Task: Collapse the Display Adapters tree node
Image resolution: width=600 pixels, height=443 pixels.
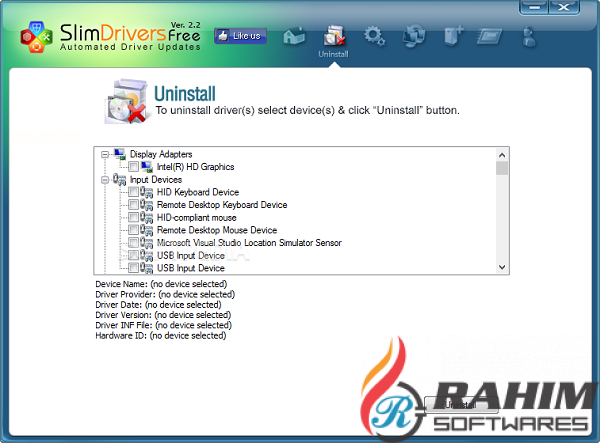Action: pyautogui.click(x=105, y=155)
